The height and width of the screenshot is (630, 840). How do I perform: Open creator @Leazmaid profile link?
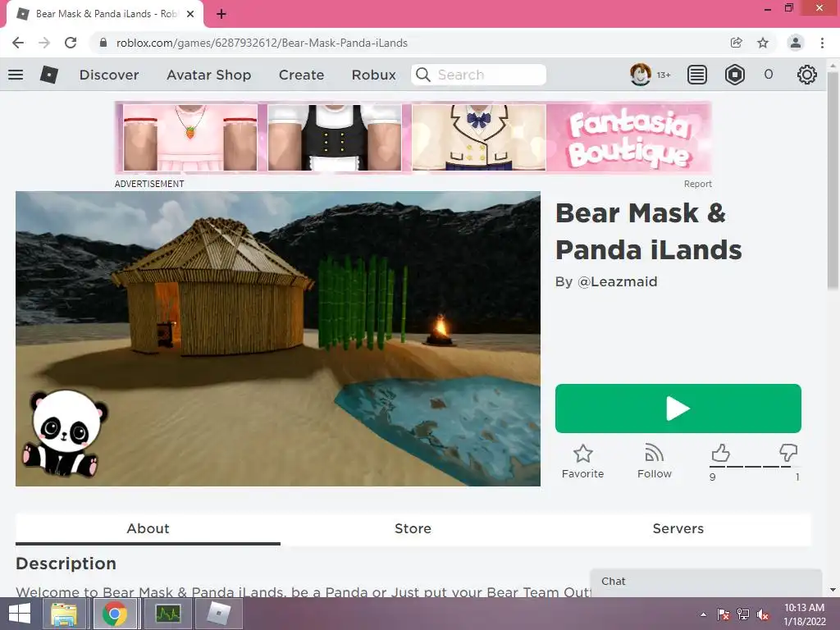point(617,282)
